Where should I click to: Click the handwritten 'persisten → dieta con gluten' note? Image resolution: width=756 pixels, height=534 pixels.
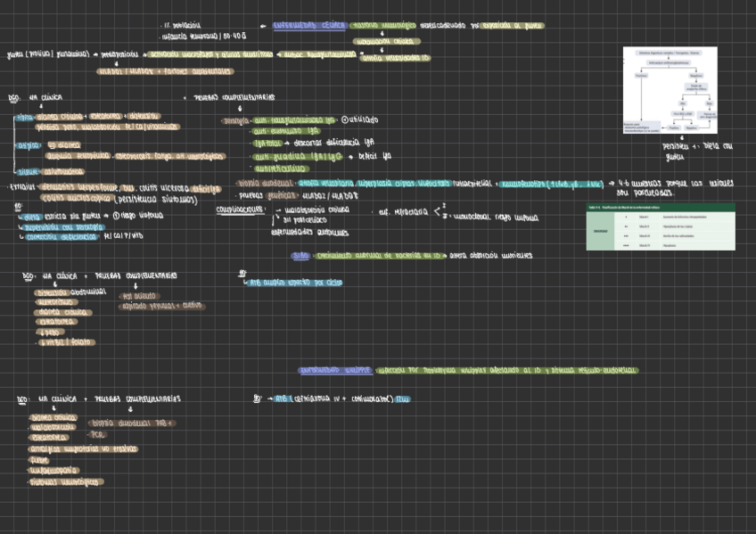coord(697,151)
